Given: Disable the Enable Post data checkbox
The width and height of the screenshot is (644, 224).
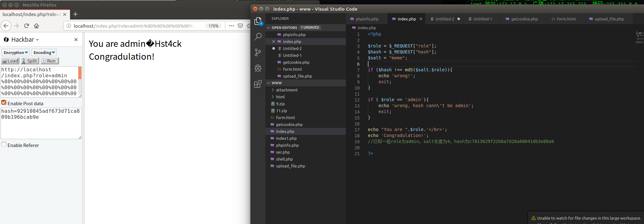Looking at the screenshot, I should (x=4, y=103).
